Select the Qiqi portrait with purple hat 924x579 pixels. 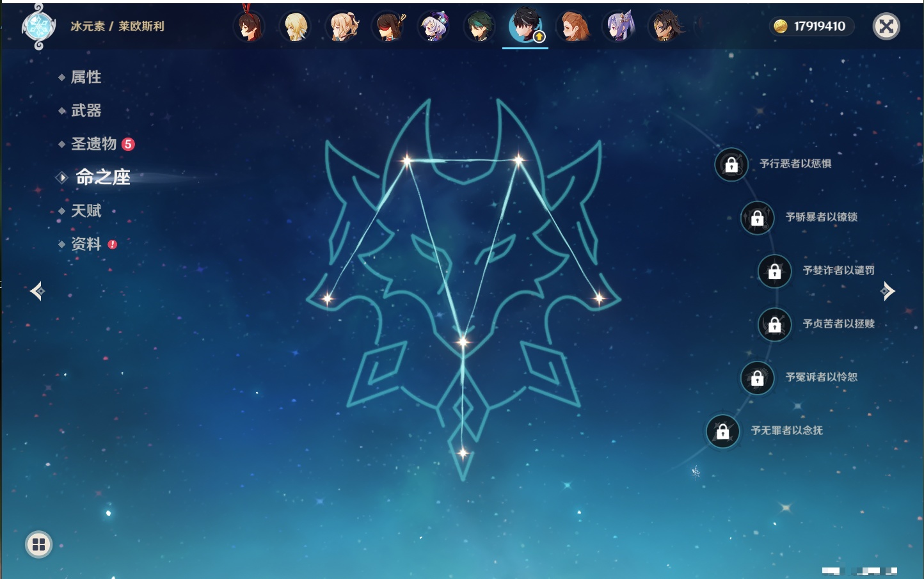click(433, 26)
